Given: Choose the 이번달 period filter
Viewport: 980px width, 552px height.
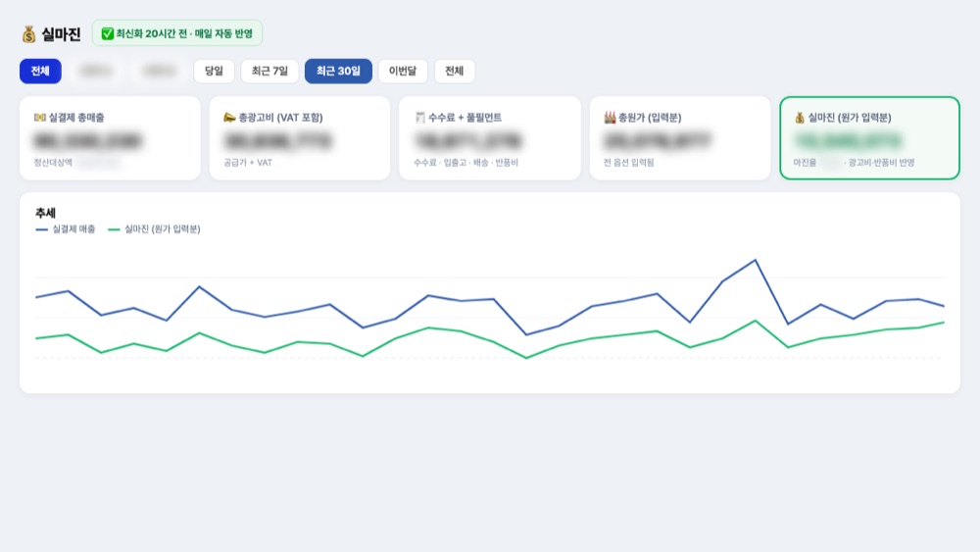Looking at the screenshot, I should pyautogui.click(x=403, y=71).
